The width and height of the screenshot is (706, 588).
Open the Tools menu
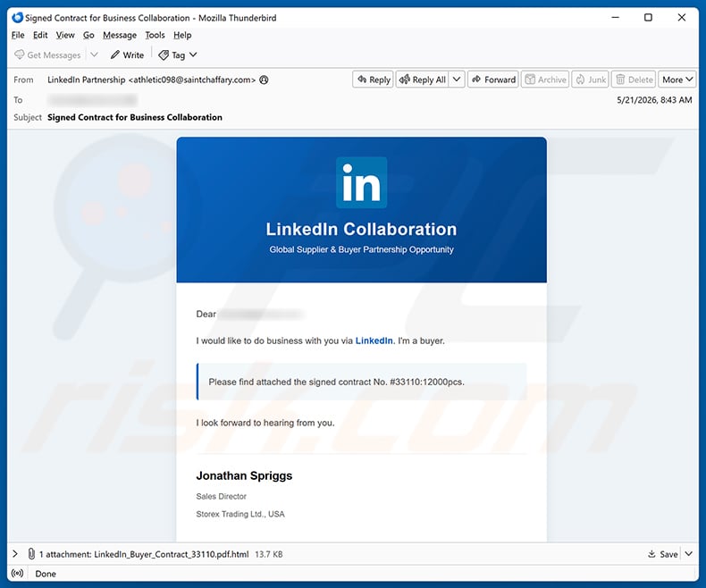(x=155, y=35)
